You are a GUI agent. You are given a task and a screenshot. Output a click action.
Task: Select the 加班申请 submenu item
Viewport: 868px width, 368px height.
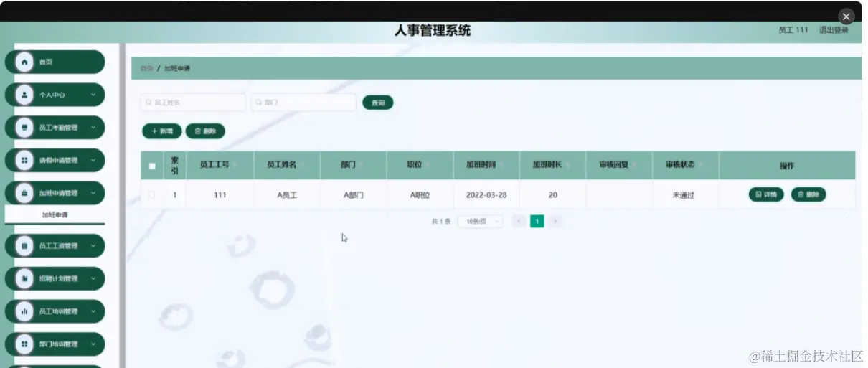point(55,215)
